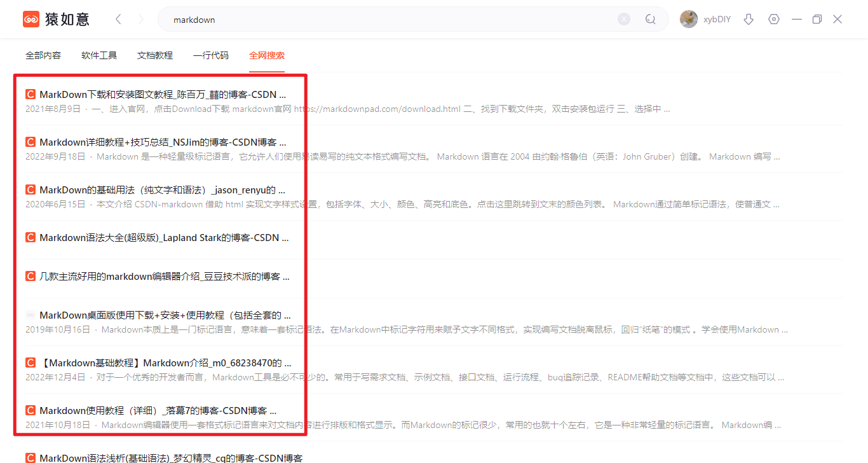The width and height of the screenshot is (868, 463).
Task: Open the xybDIY user avatar
Action: click(x=689, y=19)
